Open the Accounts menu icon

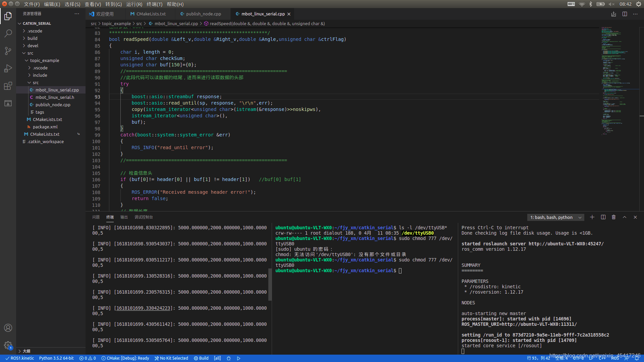point(8,328)
